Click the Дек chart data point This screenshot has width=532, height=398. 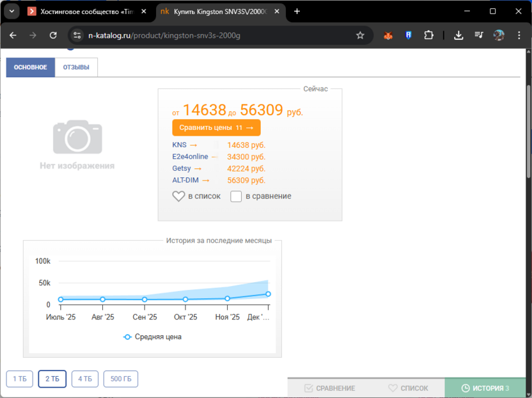click(x=268, y=294)
